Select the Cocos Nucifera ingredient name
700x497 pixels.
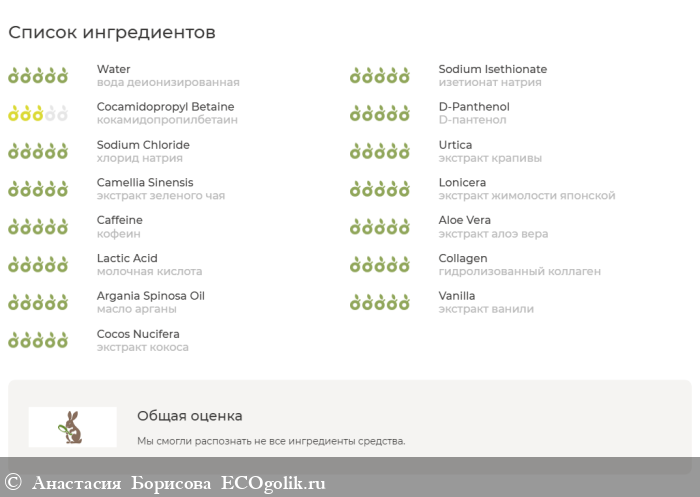[x=138, y=334]
